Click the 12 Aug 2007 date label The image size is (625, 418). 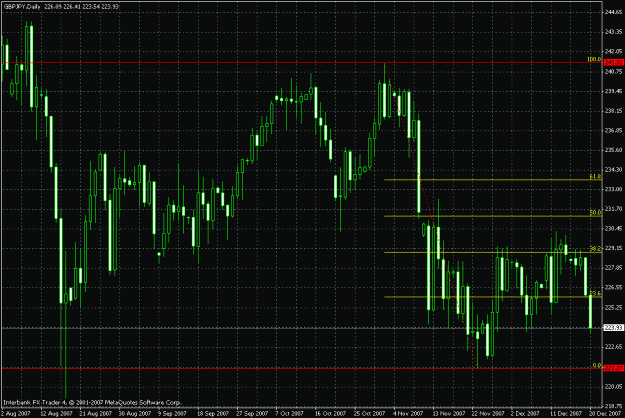coord(56,414)
